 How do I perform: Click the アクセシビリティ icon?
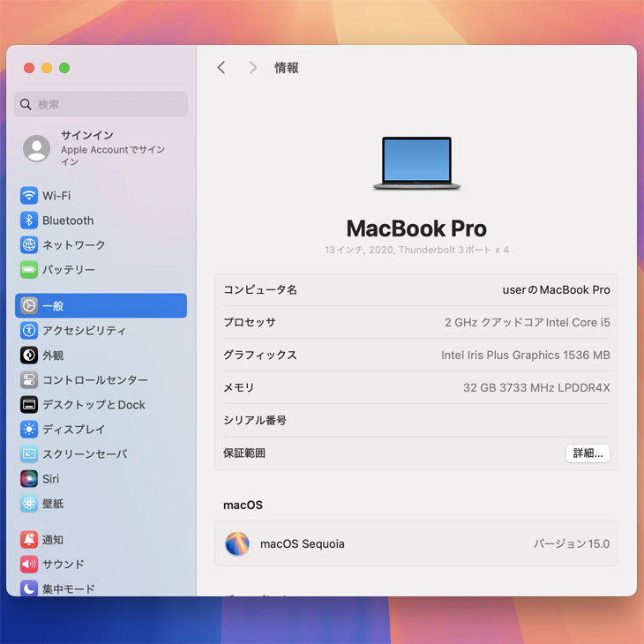point(29,331)
